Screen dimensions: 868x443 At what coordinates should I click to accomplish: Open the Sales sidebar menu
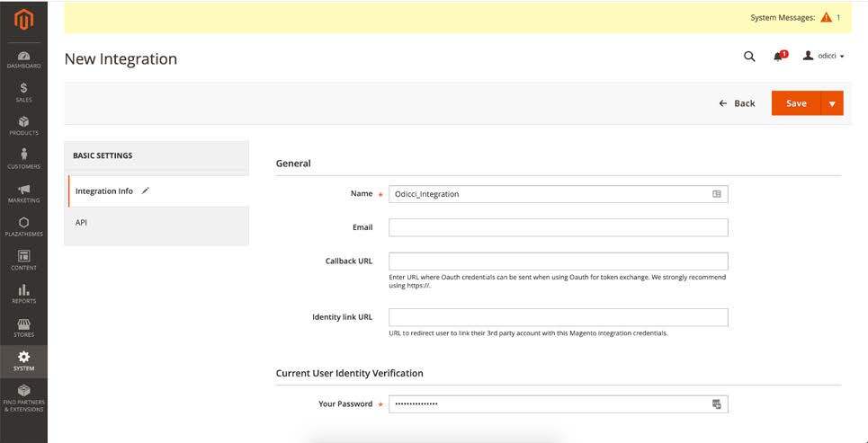[x=23, y=92]
